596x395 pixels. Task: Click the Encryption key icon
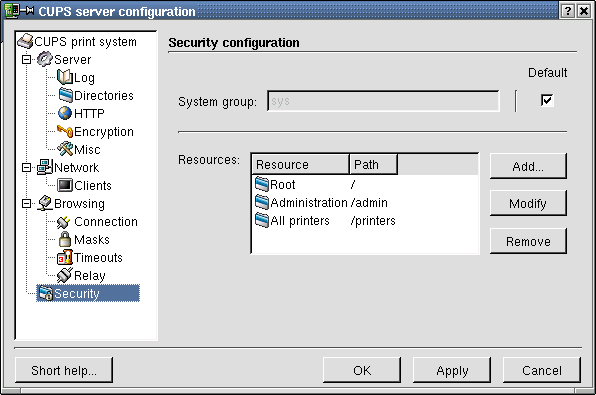tap(65, 131)
